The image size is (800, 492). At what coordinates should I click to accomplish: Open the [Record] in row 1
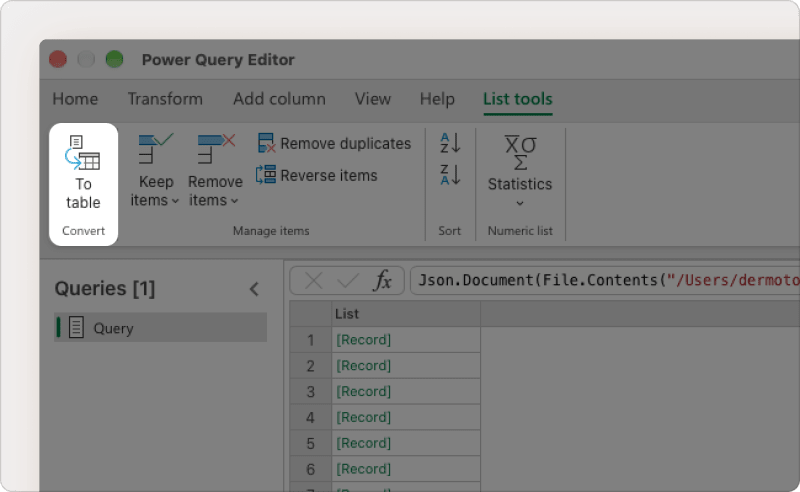point(363,340)
